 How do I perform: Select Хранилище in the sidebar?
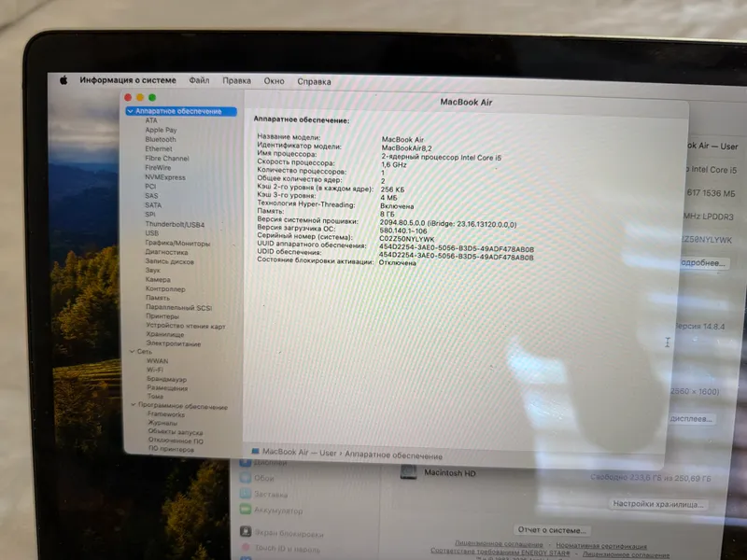[165, 334]
